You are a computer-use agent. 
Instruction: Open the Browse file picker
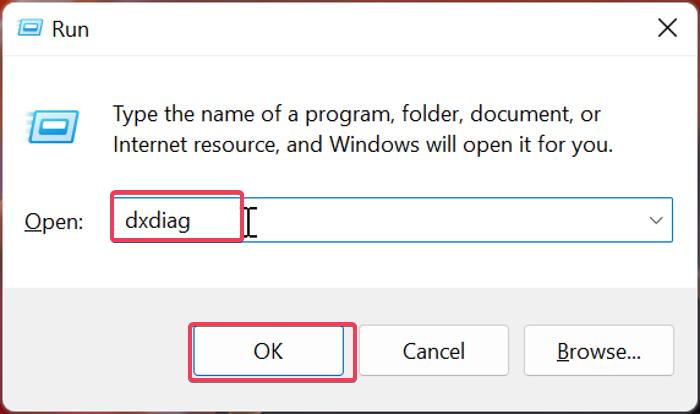598,351
